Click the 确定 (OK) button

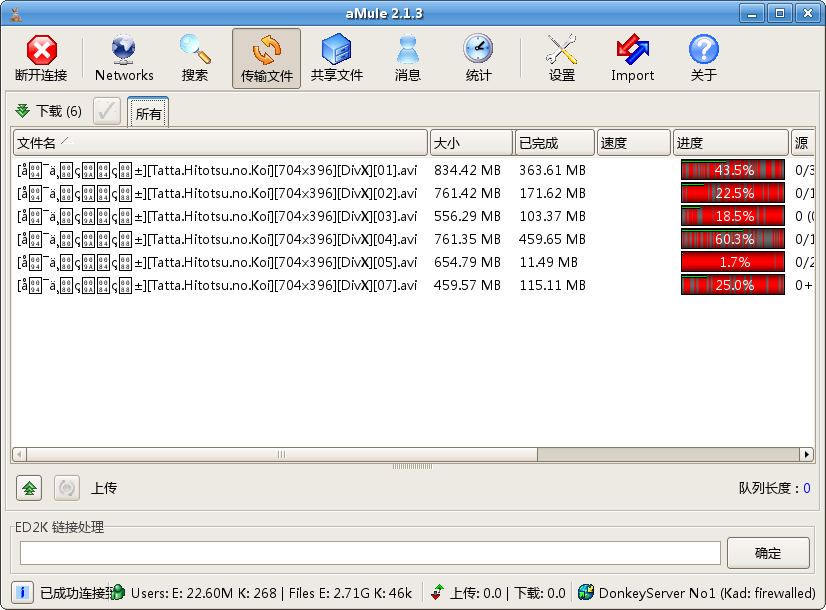click(768, 553)
